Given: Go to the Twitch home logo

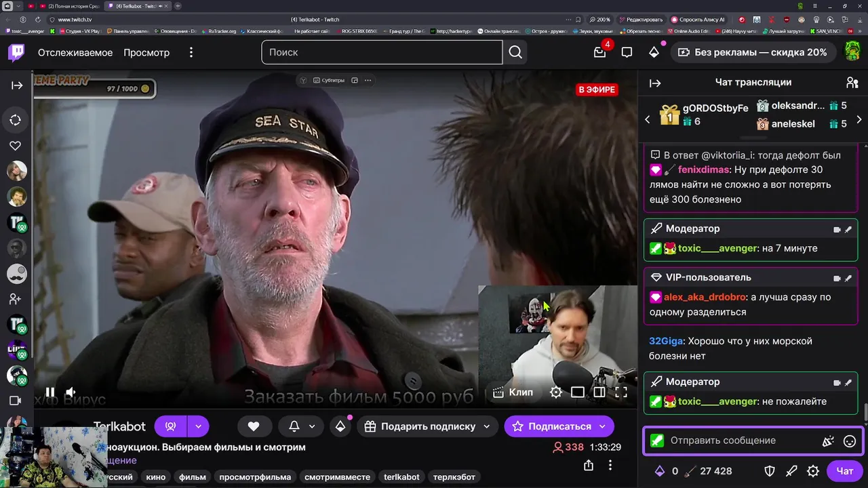Looking at the screenshot, I should (16, 52).
